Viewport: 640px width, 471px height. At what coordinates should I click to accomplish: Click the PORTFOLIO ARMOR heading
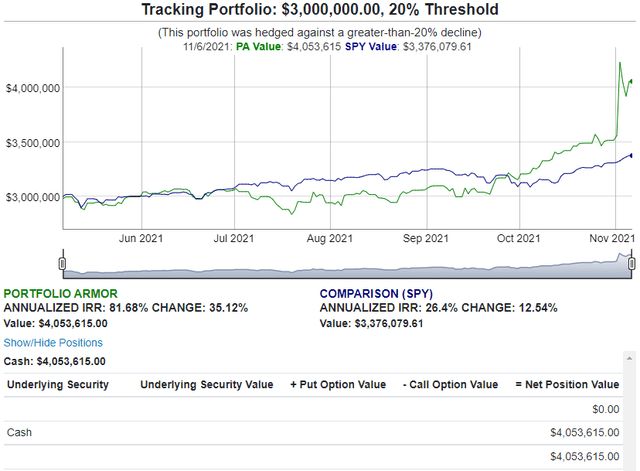pyautogui.click(x=60, y=293)
